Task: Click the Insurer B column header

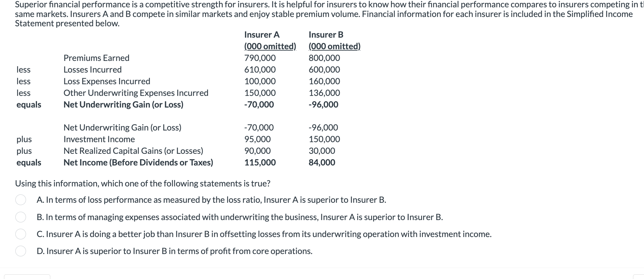Action: (325, 34)
